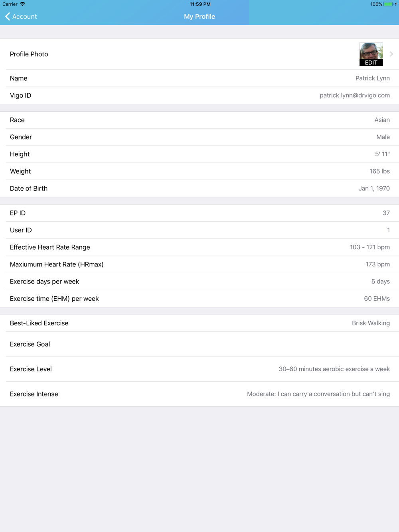This screenshot has width=399, height=532.
Task: Select the Exercise Intense row
Action: [x=199, y=394]
